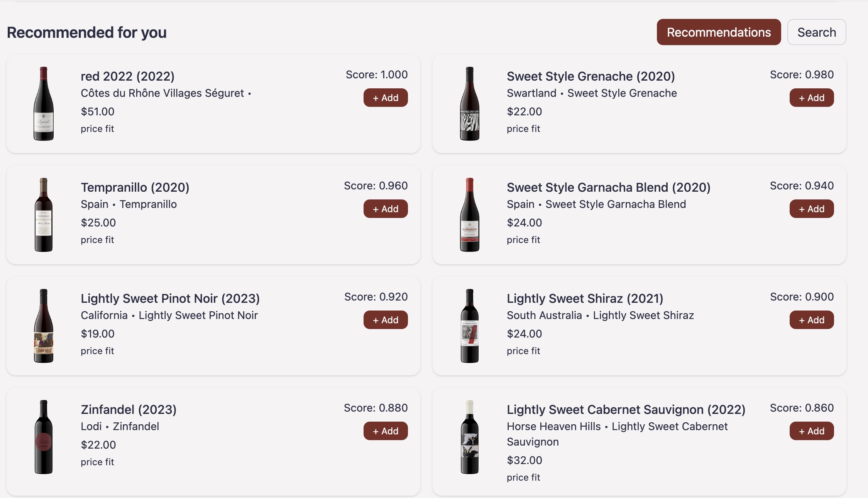Add Tempranillo (2020) wine
Viewport: 868px width, 498px height.
click(x=386, y=209)
